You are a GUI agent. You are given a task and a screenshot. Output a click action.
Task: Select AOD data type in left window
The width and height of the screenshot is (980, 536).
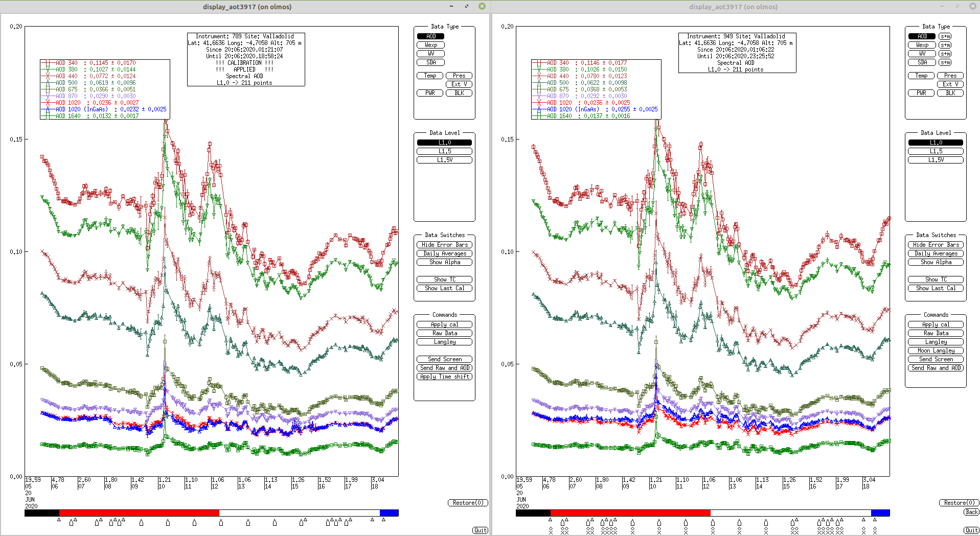(430, 36)
